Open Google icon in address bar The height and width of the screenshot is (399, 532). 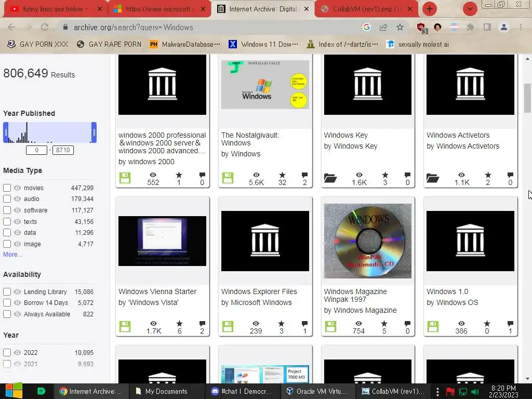tap(366, 27)
